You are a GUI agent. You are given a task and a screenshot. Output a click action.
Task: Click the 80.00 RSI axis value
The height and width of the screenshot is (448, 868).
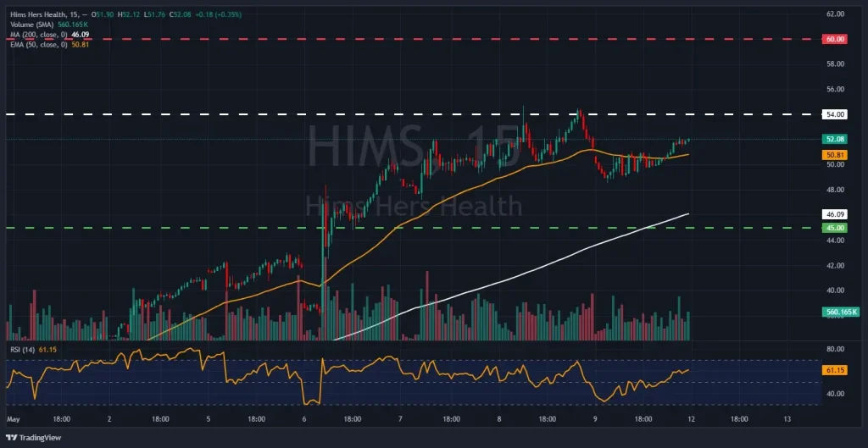click(x=835, y=349)
